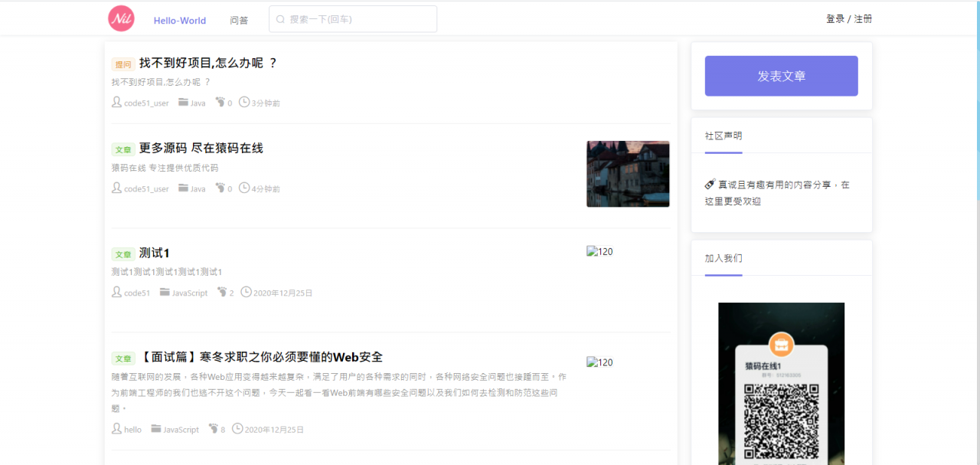980x465 pixels.
Task: Select author name hello
Action: point(132,430)
